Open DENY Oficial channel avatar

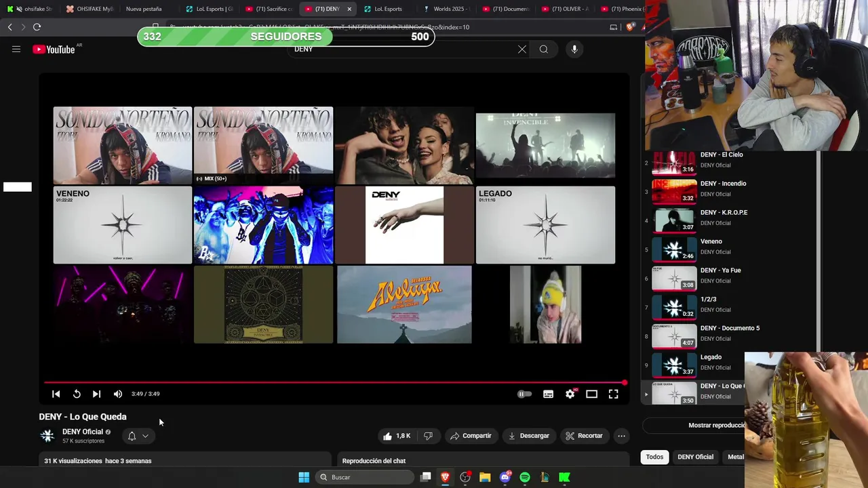pos(47,436)
